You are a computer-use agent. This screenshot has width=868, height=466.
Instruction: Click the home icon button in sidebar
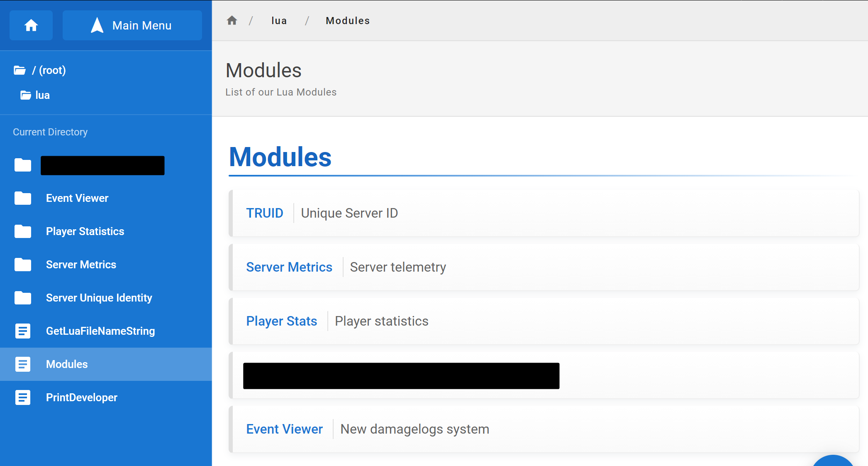(31, 25)
